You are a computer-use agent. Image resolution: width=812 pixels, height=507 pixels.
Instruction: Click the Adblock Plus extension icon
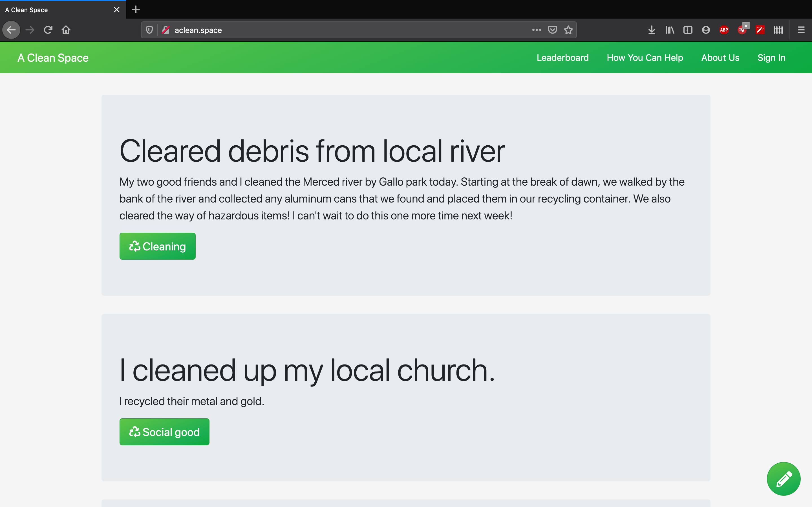(724, 30)
